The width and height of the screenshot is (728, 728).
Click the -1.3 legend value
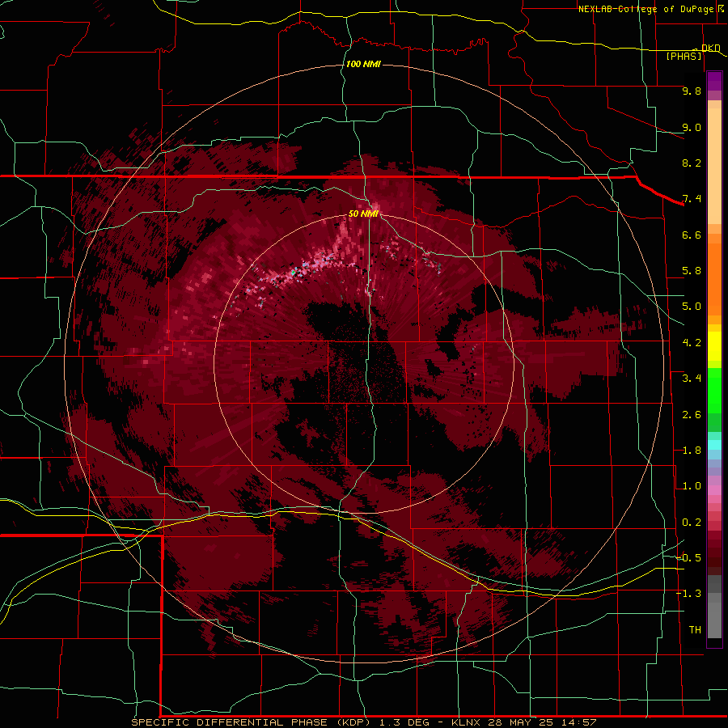(x=688, y=594)
